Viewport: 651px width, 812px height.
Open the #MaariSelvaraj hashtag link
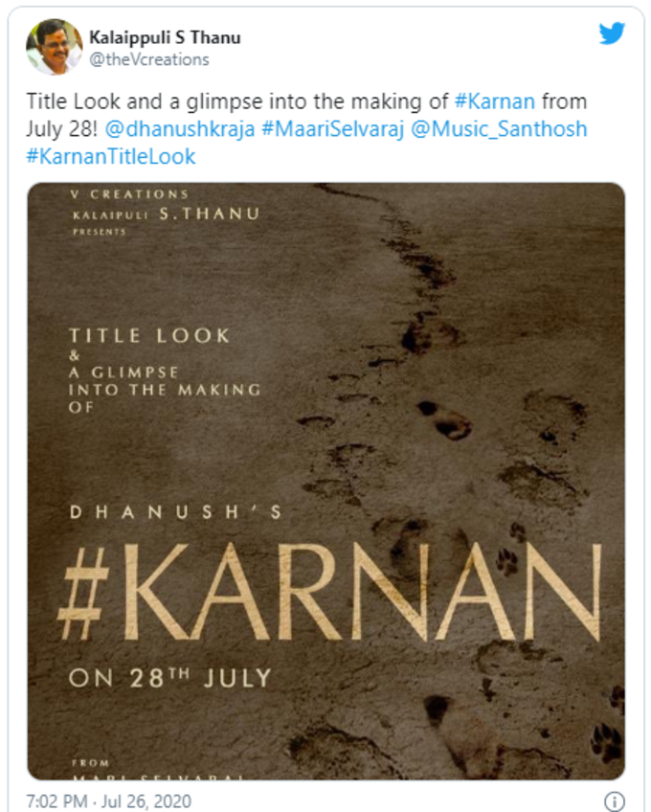coord(332,129)
